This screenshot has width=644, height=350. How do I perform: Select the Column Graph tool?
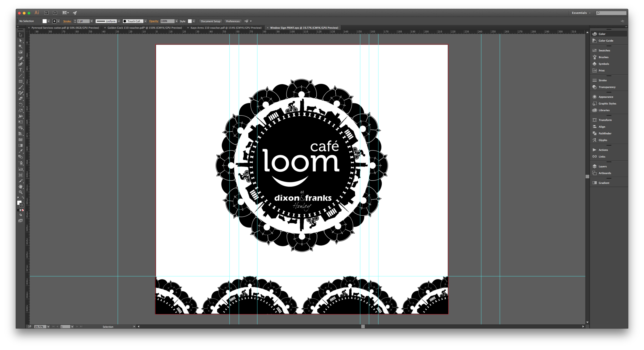coord(21,169)
